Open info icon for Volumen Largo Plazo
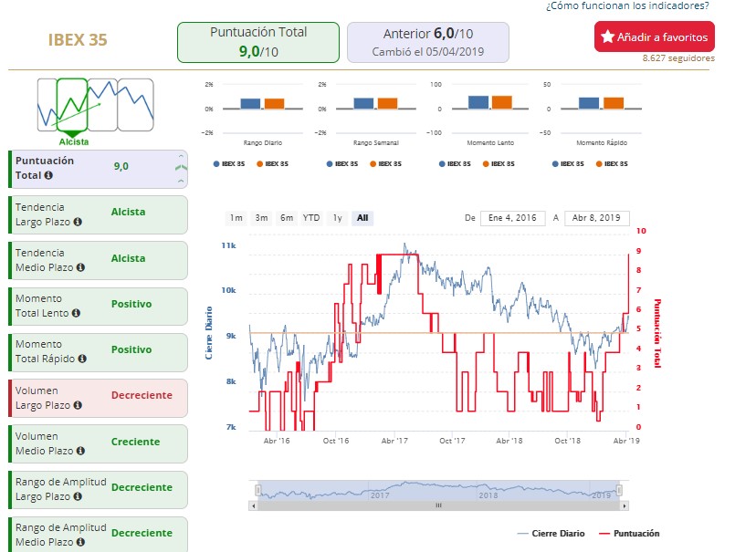This screenshot has width=756, height=552. [78, 406]
